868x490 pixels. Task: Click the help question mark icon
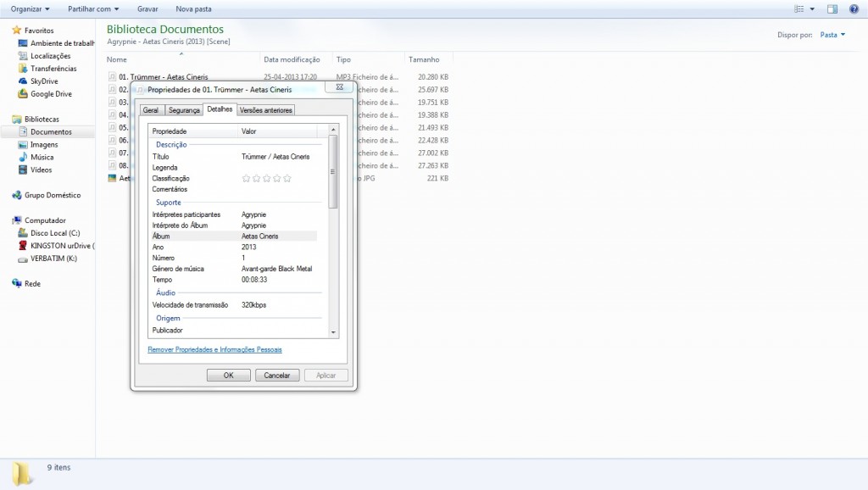point(854,8)
